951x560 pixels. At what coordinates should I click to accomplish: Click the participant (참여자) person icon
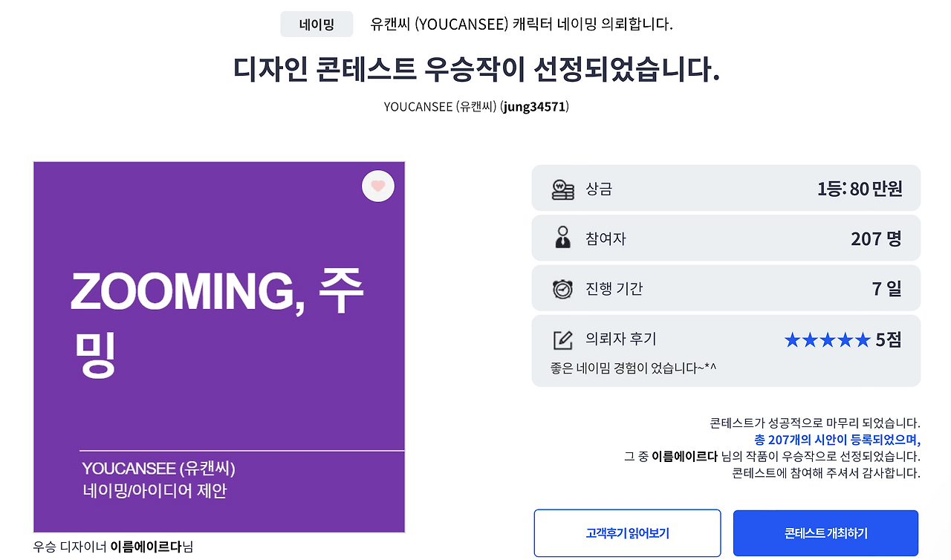pos(563,238)
